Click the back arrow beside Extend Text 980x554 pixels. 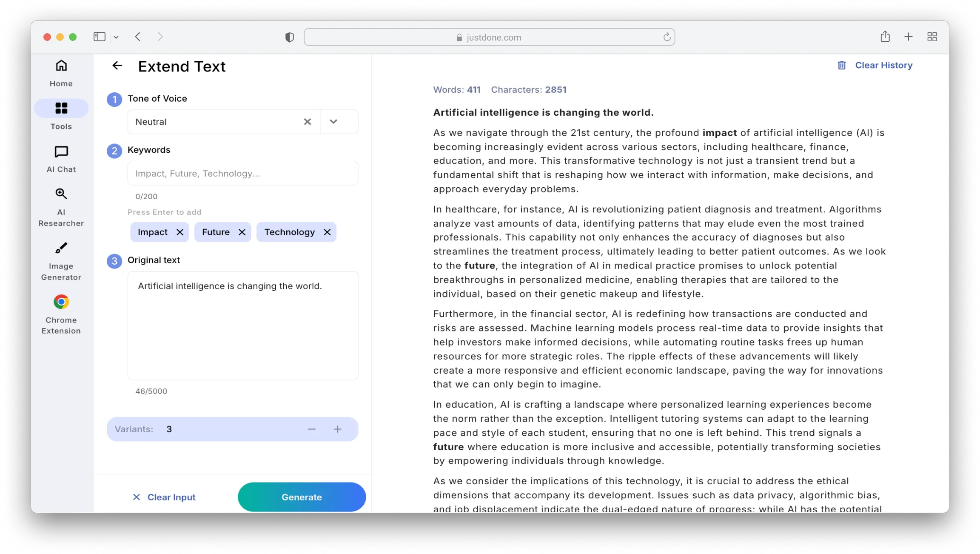coord(117,66)
